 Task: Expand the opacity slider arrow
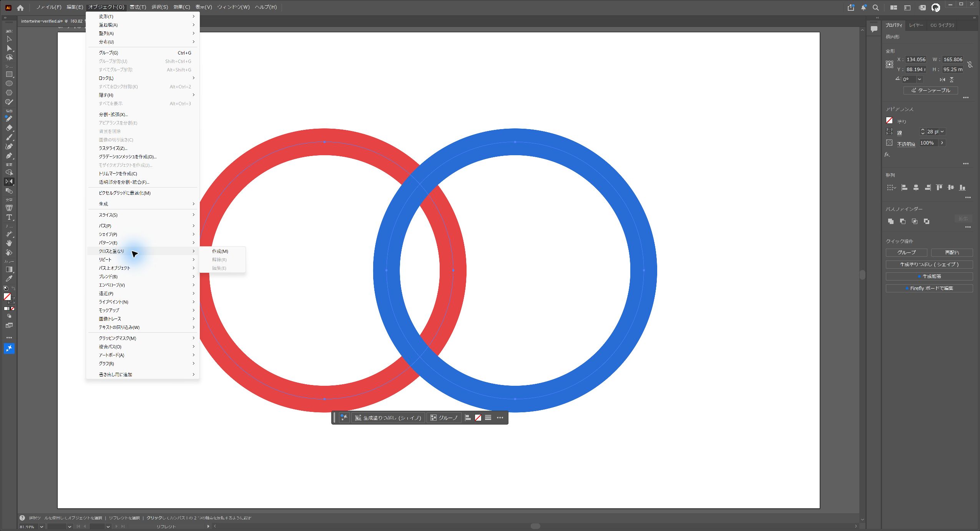942,143
